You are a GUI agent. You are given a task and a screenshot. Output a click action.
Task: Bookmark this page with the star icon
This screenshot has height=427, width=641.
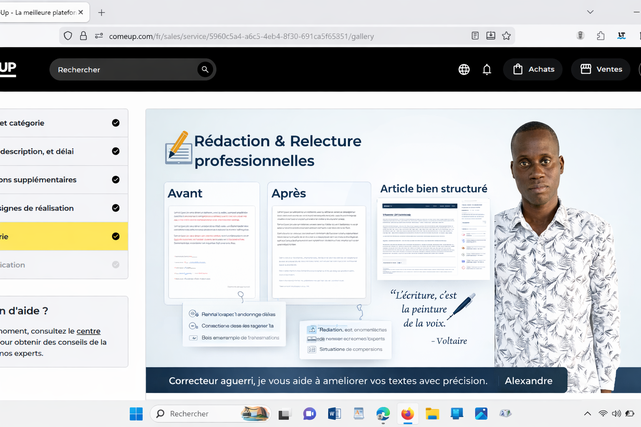pyautogui.click(x=507, y=36)
